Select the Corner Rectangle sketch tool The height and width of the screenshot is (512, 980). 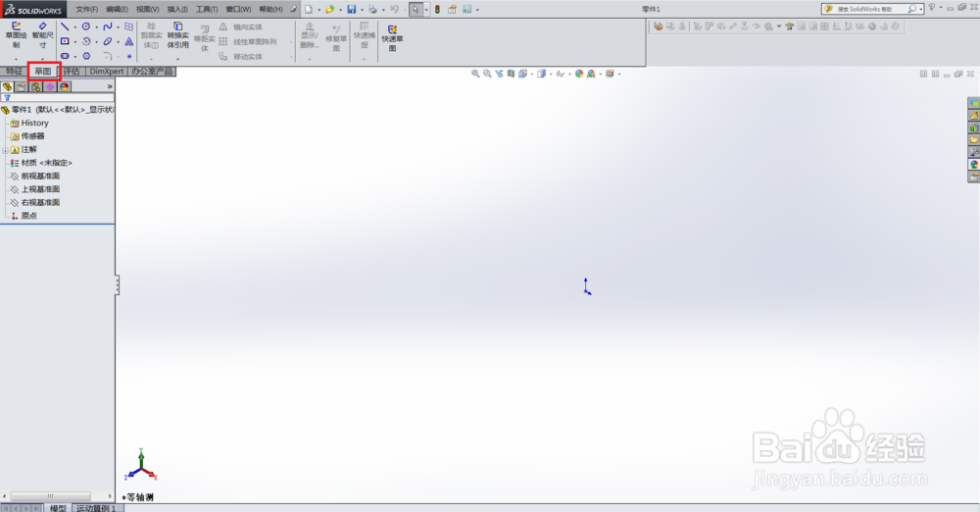65,41
